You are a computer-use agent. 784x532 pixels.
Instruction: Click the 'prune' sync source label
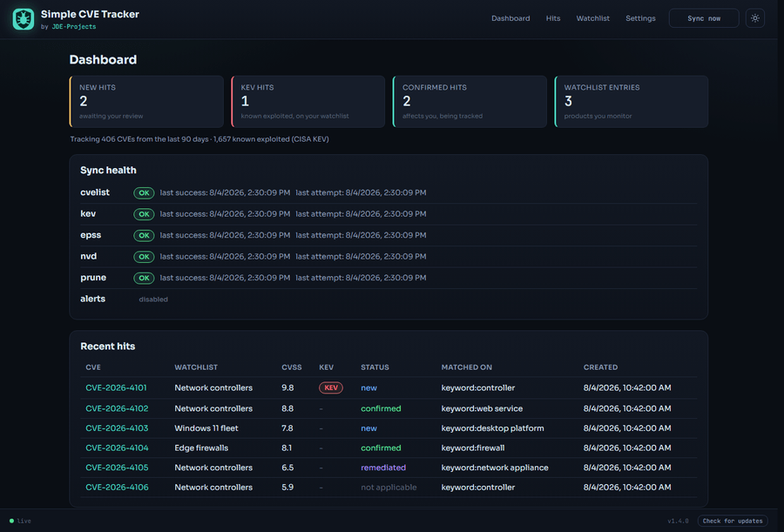pyautogui.click(x=93, y=278)
